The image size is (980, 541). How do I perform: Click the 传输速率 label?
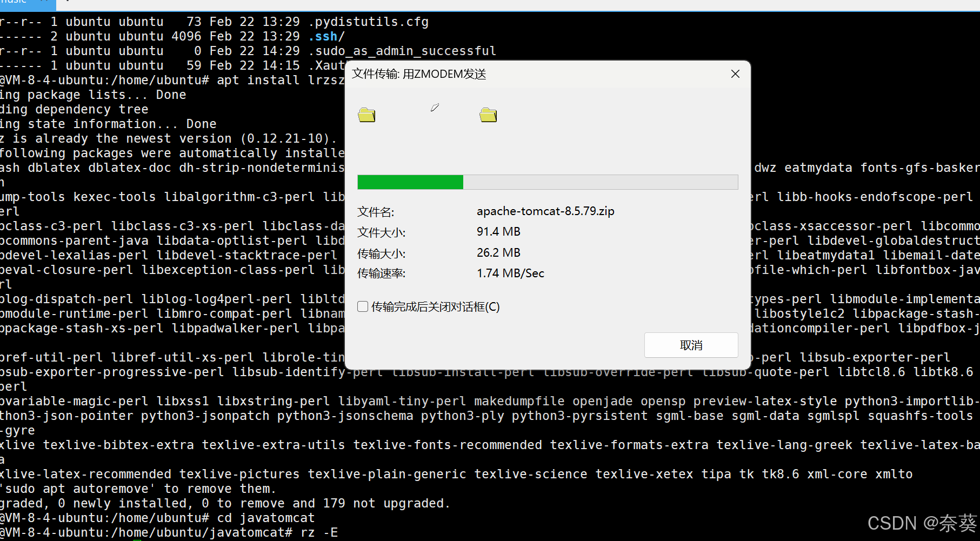381,273
